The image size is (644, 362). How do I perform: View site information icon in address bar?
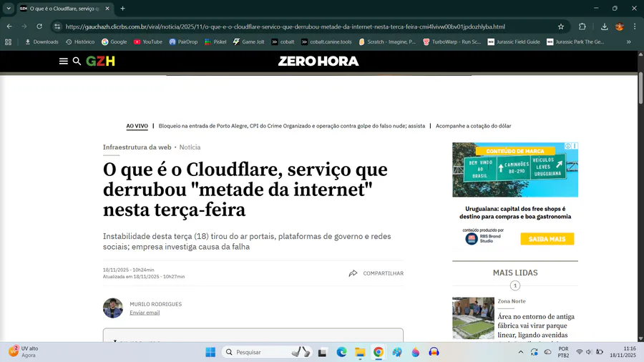[57, 26]
